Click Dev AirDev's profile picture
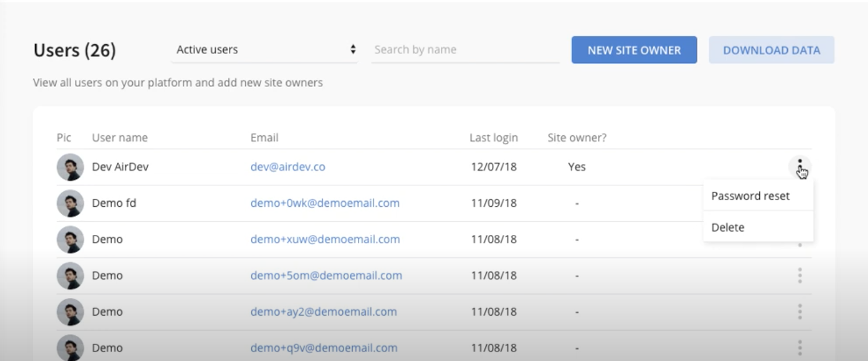Screen dimensions: 868x361 point(70,167)
